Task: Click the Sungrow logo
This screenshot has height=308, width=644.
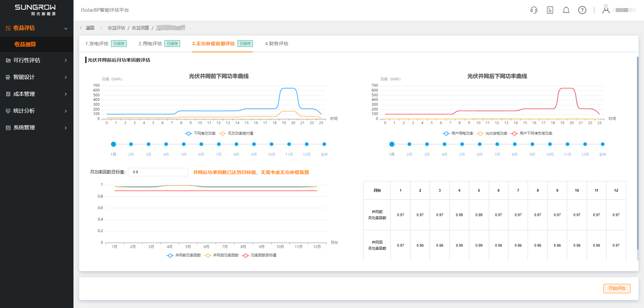Action: click(x=35, y=10)
